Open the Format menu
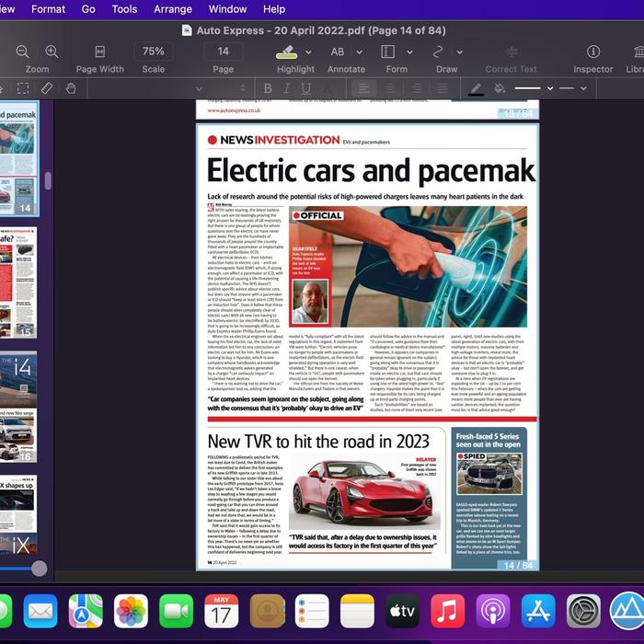This screenshot has height=644, width=644. (48, 9)
